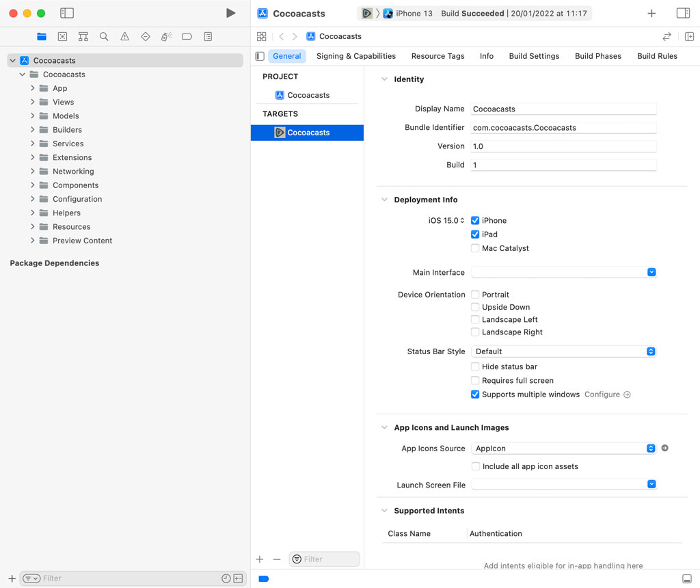Hide the projects and targets list

click(x=260, y=56)
